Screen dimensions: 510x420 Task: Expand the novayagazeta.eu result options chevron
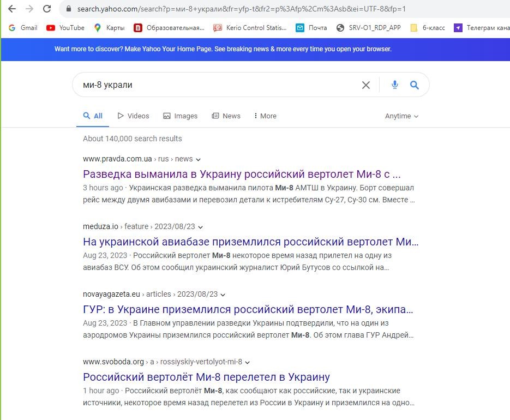click(223, 295)
